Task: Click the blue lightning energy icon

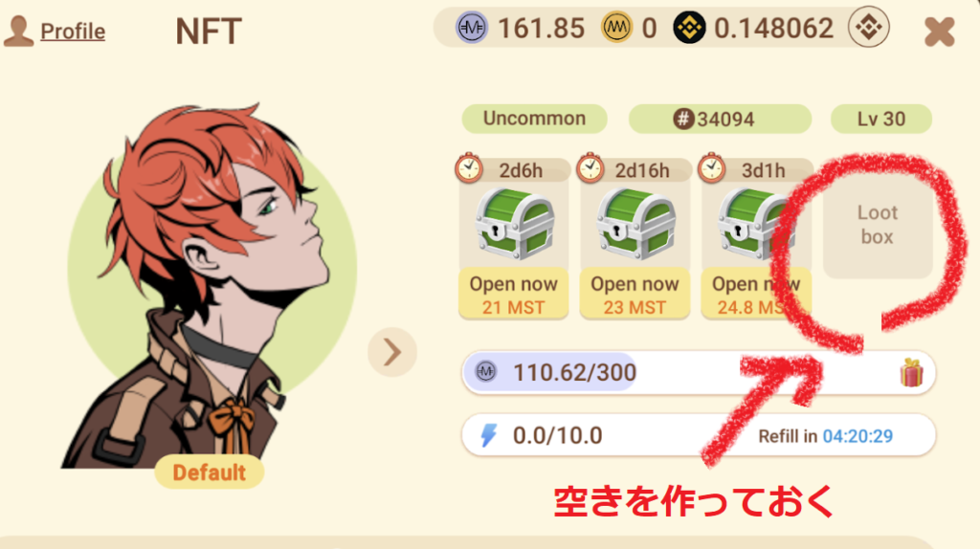Action: pyautogui.click(x=489, y=435)
